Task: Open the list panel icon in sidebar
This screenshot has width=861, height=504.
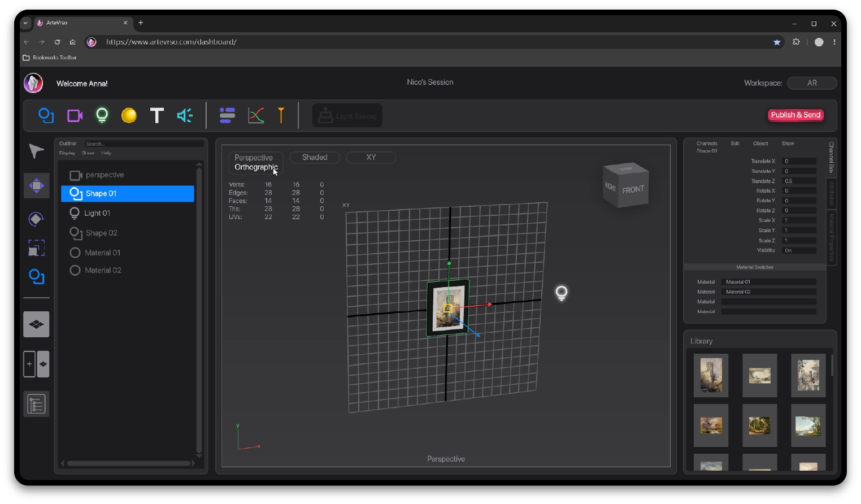Action: coord(36,404)
